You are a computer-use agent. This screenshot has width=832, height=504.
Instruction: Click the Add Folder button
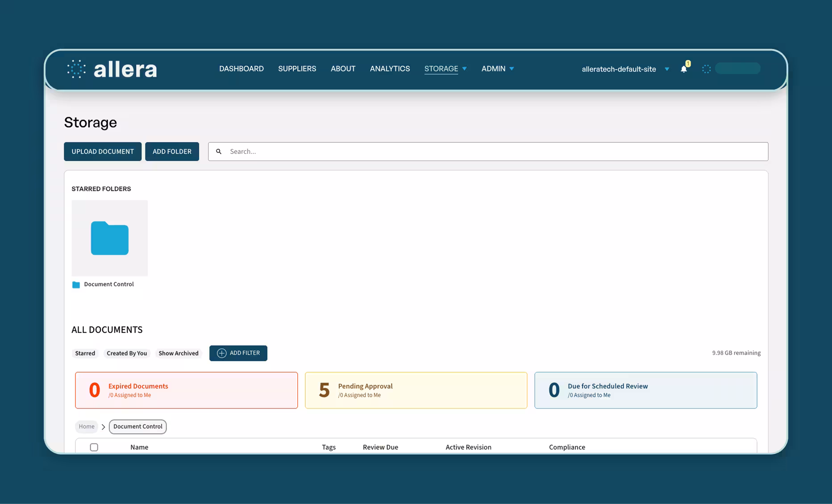click(172, 152)
